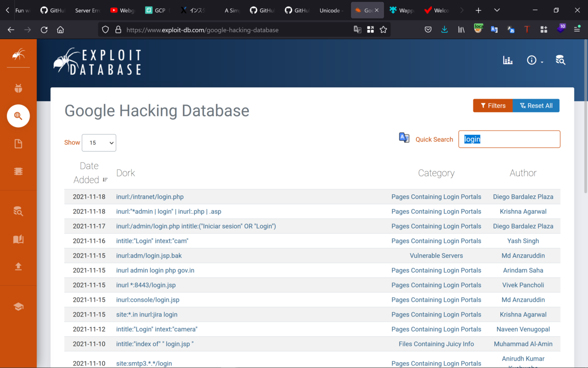Click the QR code icon in address bar

[x=370, y=29]
